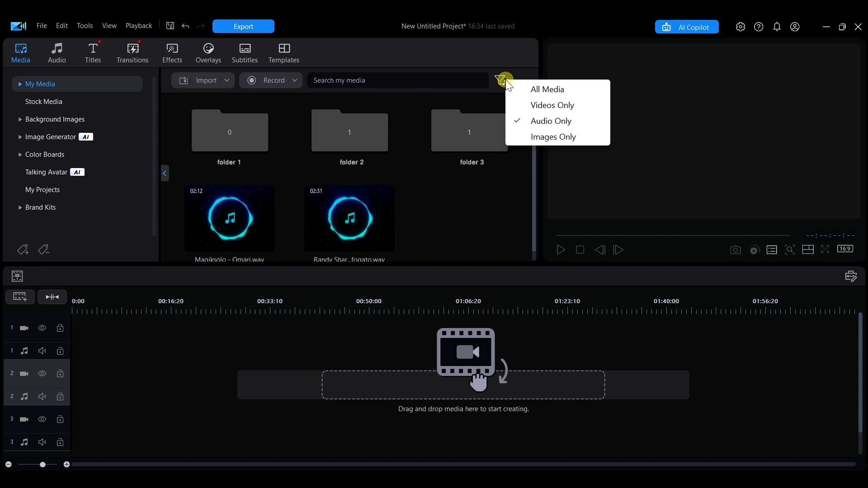Click the Export button

243,26
